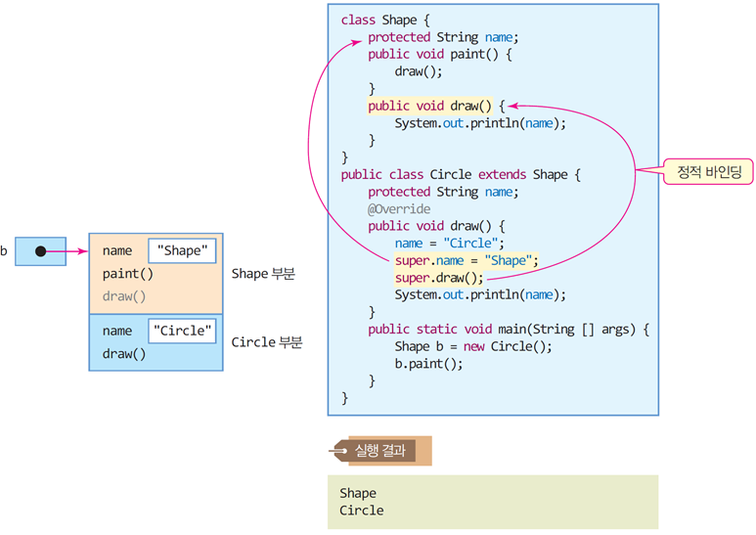Select "Shape" in the output result box
The image size is (756, 535).
tap(358, 494)
